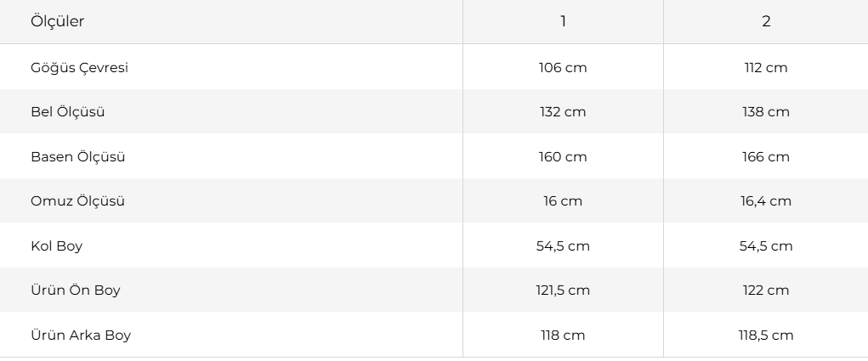Image resolution: width=868 pixels, height=361 pixels.
Task: Click the Göğüs Çevresi row label
Action: [79, 68]
